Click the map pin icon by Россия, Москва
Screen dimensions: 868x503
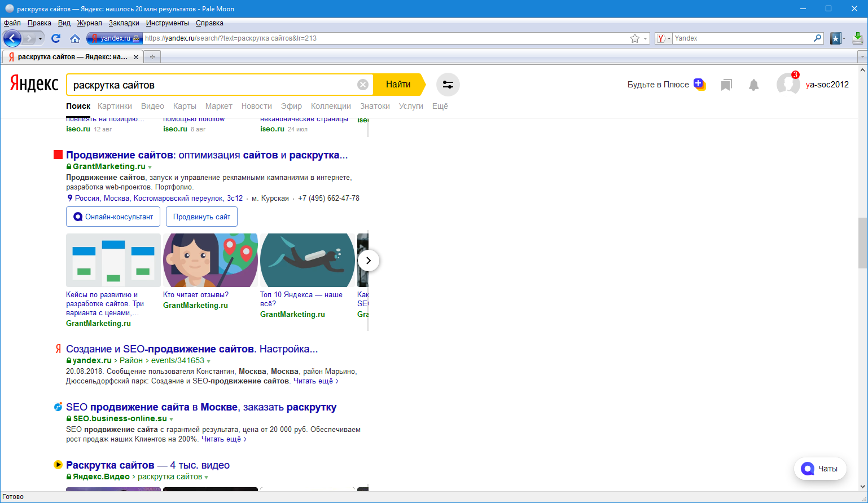click(70, 198)
